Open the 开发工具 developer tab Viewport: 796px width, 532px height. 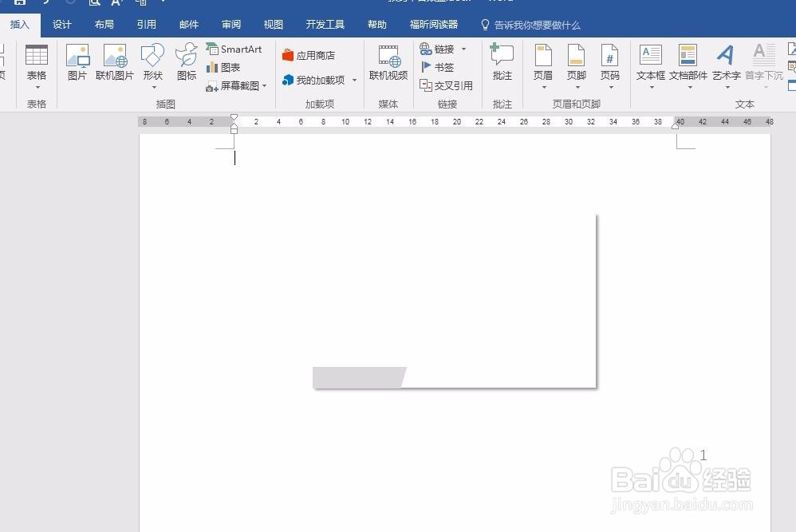pyautogui.click(x=325, y=24)
